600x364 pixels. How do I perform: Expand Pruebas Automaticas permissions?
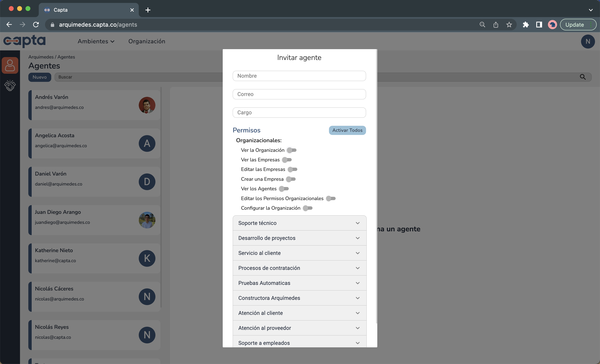point(299,283)
